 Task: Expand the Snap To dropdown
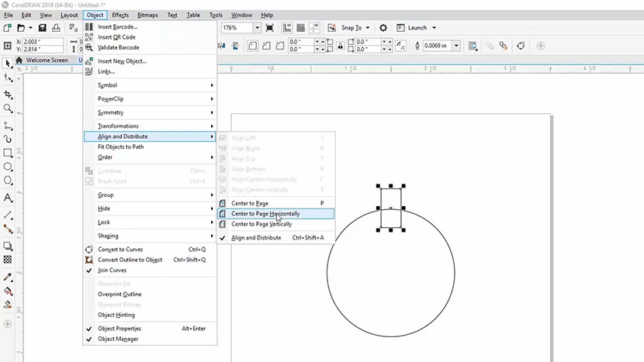tap(367, 28)
